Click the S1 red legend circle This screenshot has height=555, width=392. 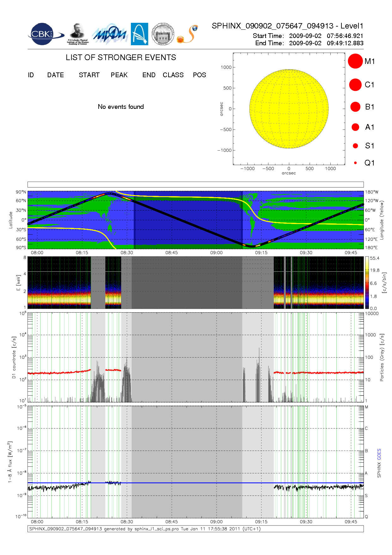coord(355,146)
